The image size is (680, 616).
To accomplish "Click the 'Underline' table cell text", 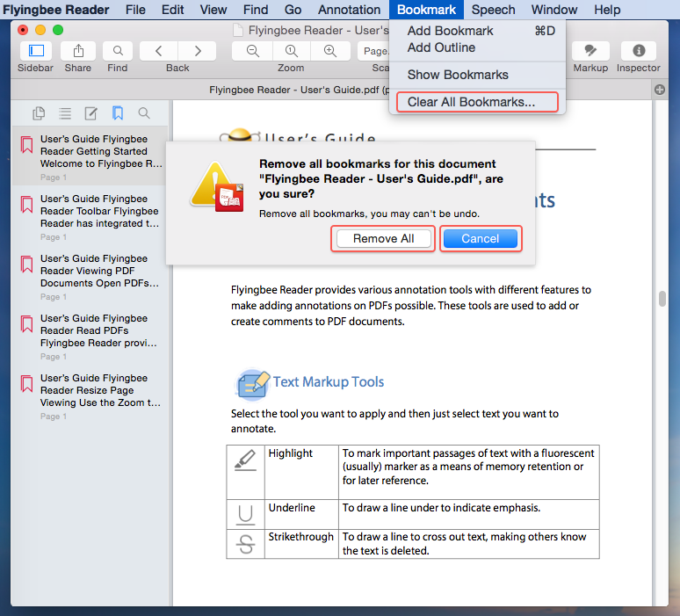I will point(292,508).
